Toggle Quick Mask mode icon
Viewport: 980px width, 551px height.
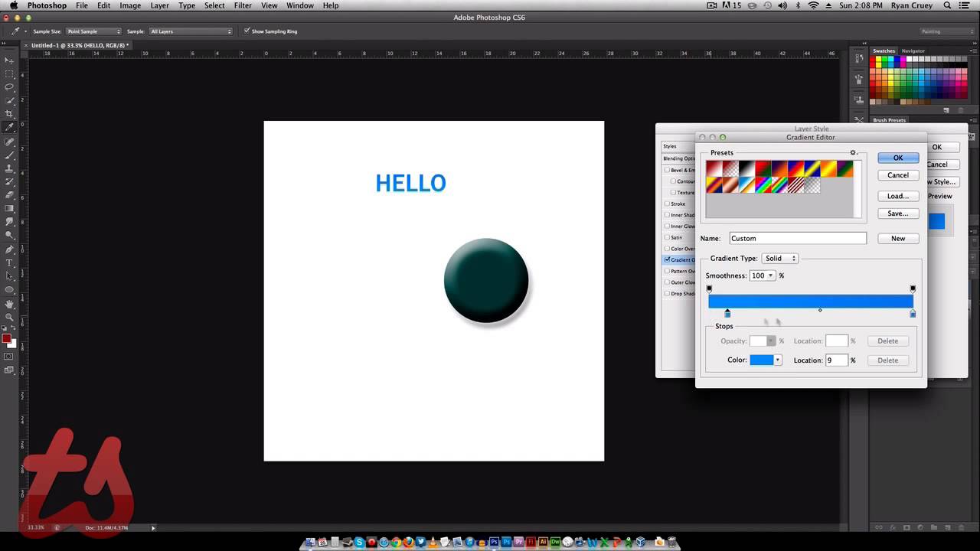[9, 357]
